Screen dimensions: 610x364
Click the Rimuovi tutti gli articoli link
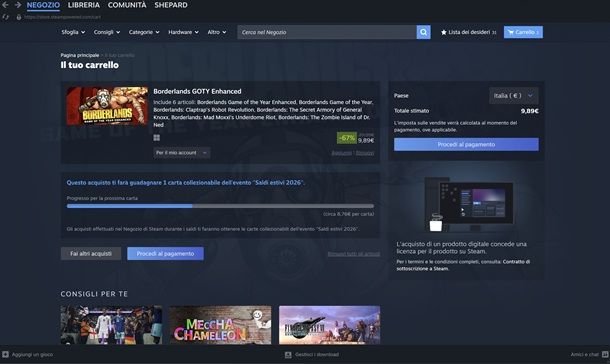click(354, 254)
